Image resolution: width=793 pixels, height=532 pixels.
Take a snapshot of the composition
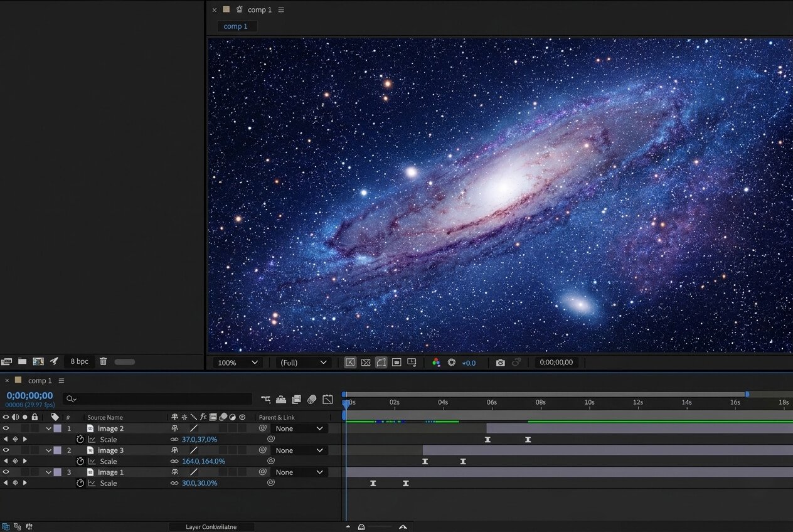501,362
